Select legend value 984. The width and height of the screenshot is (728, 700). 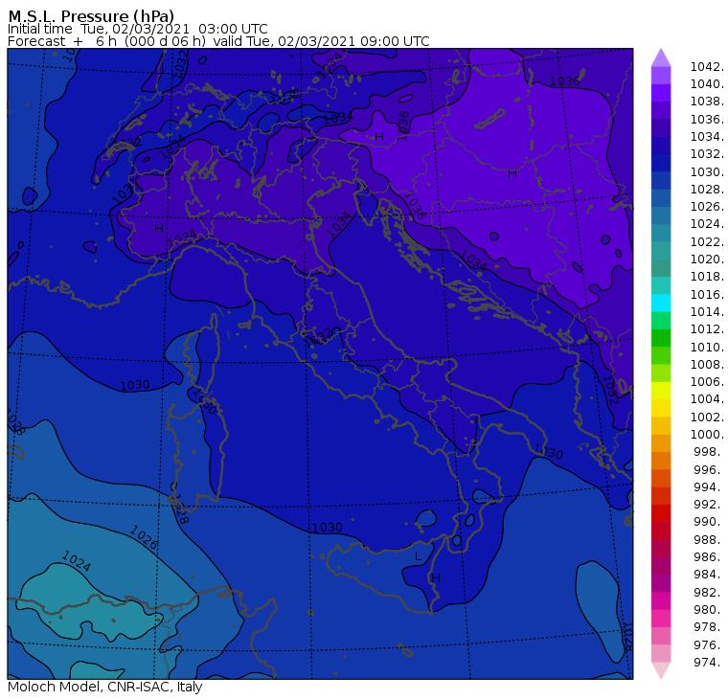coord(709,574)
